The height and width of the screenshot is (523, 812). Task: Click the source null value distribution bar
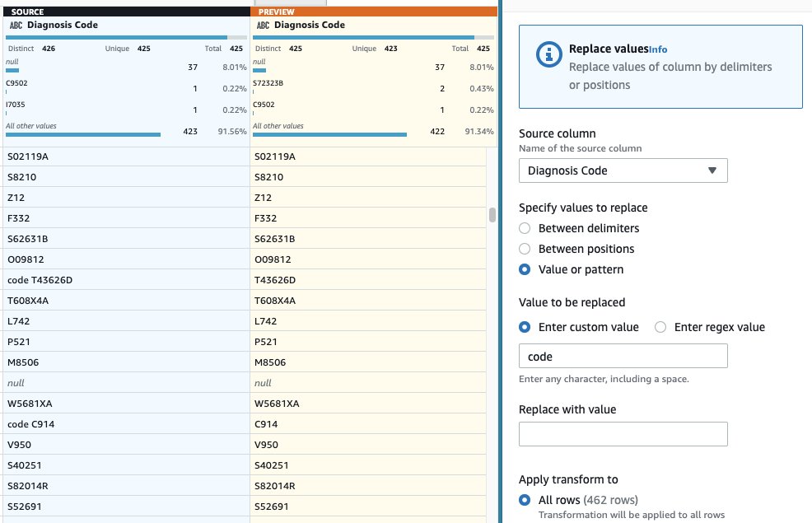pyautogui.click(x=12, y=71)
